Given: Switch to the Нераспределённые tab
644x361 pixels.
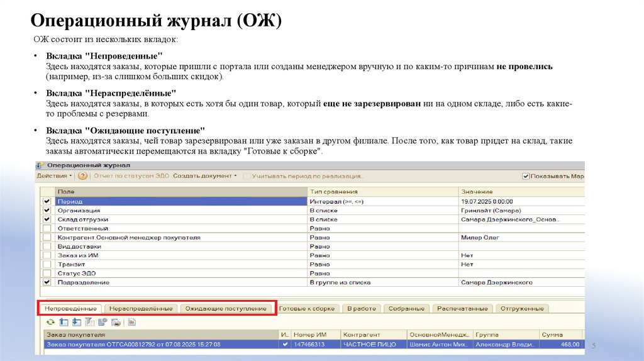Looking at the screenshot, I should coord(141,308).
